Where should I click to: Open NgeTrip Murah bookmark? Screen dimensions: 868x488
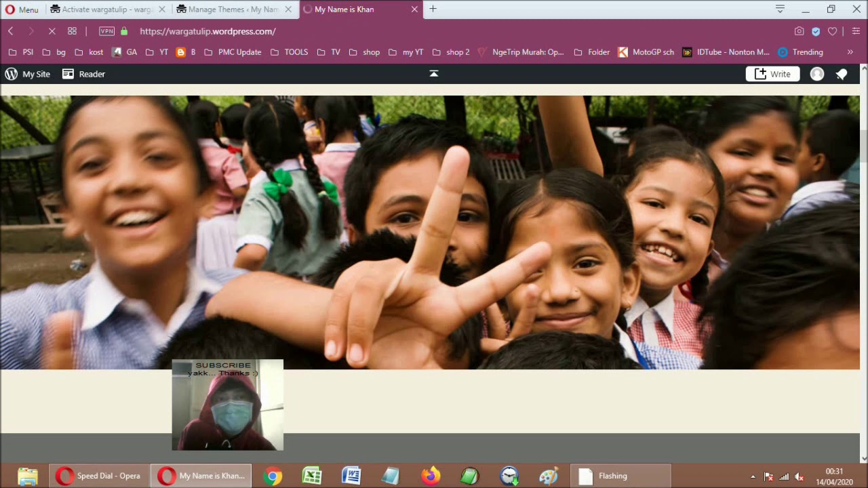521,52
